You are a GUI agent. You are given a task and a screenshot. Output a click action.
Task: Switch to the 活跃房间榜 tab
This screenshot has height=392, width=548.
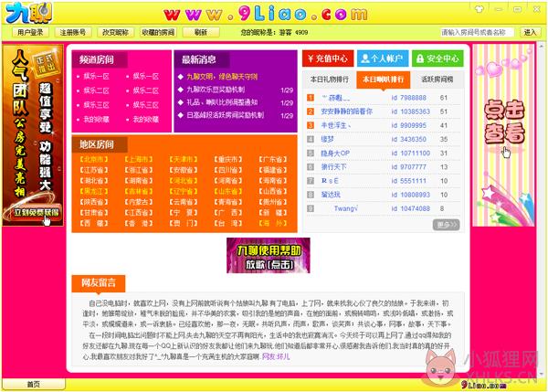pyautogui.click(x=437, y=79)
